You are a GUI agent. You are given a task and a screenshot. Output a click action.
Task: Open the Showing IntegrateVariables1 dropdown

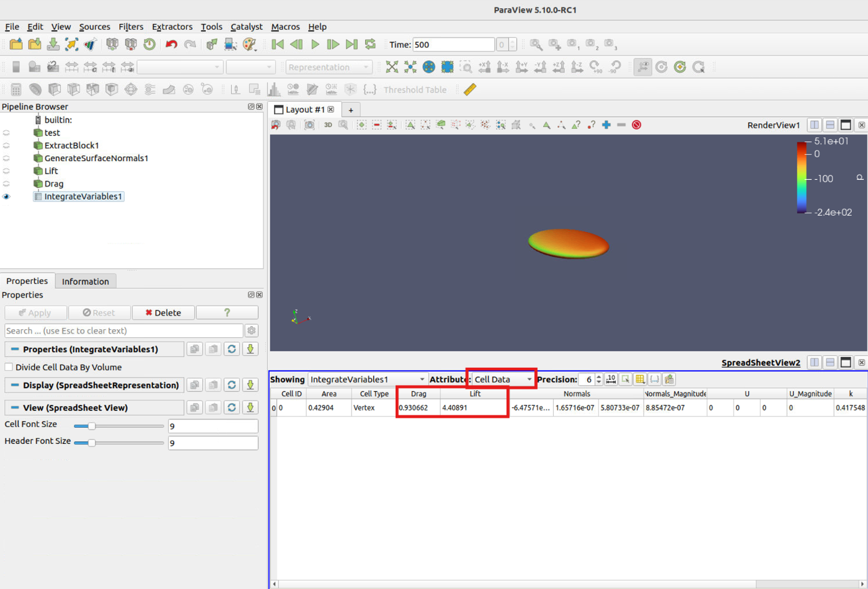[x=368, y=379]
